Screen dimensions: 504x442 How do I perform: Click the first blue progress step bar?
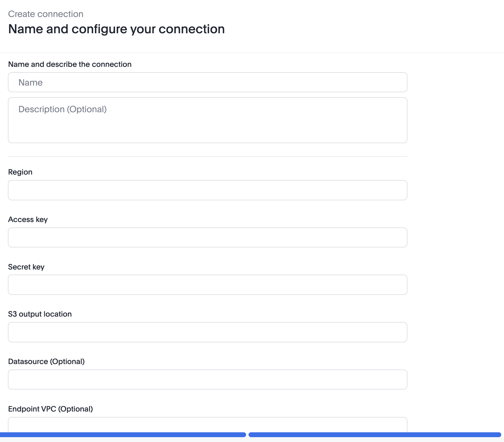(123, 435)
